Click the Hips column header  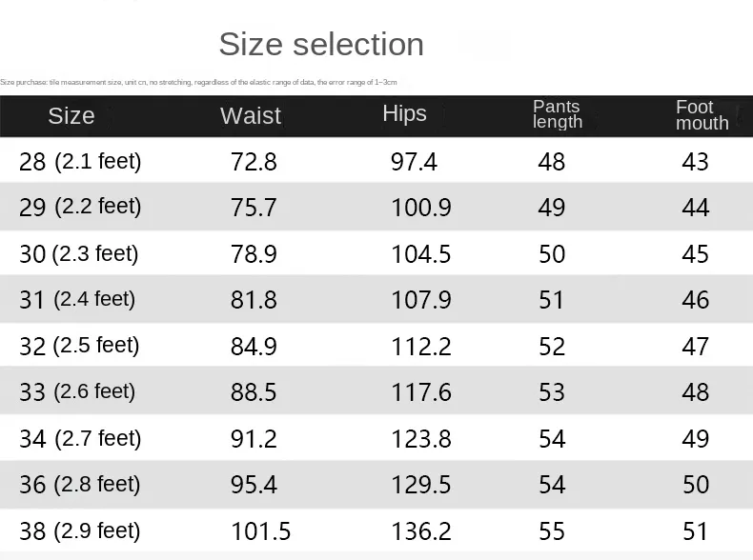click(x=404, y=113)
